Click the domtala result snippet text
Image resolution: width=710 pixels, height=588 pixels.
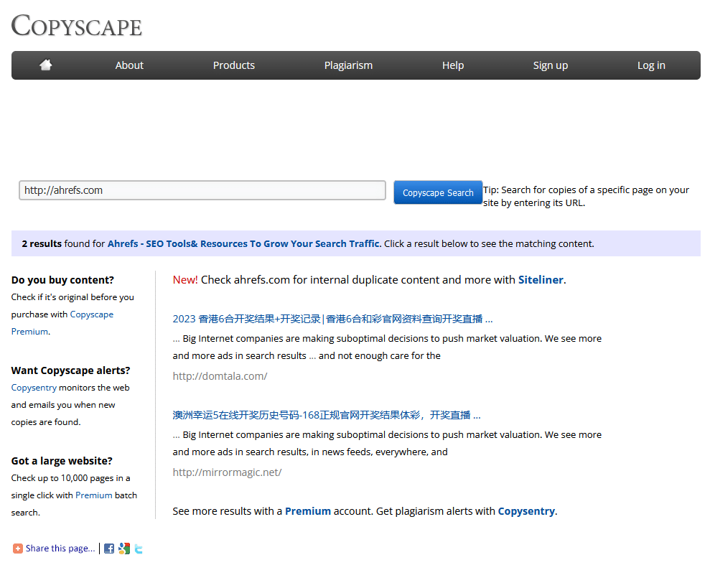pos(387,347)
